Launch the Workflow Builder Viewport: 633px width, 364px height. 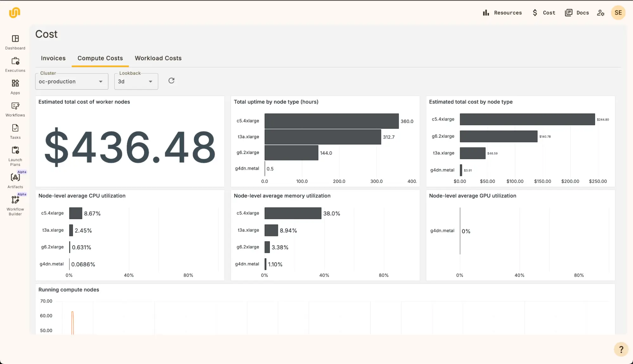tap(15, 200)
